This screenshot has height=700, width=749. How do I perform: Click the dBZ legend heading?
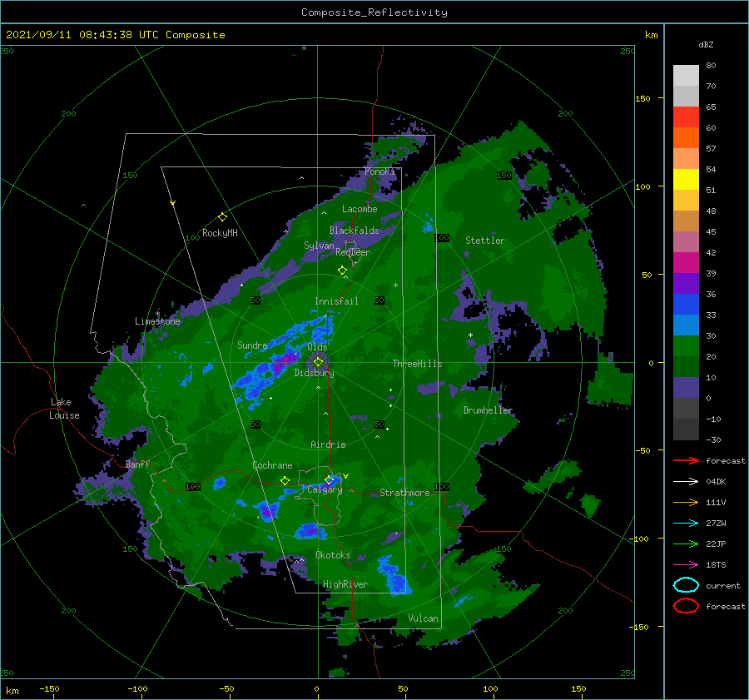(x=706, y=44)
